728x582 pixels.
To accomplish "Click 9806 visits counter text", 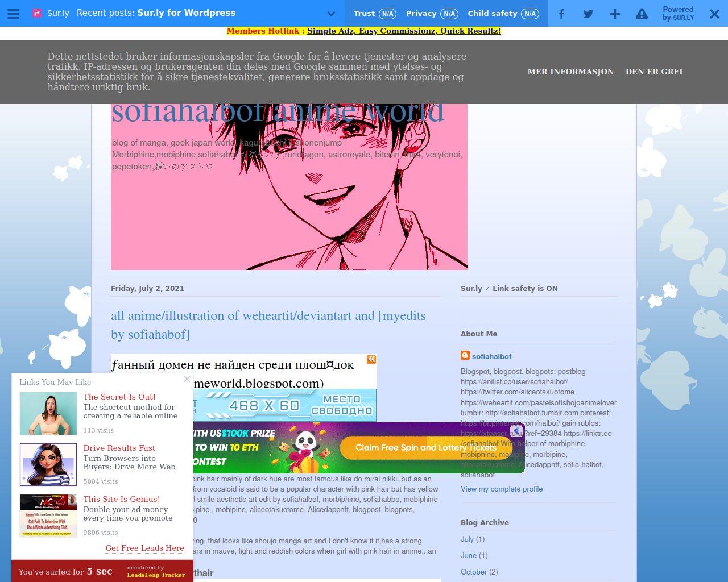I will [x=101, y=533].
